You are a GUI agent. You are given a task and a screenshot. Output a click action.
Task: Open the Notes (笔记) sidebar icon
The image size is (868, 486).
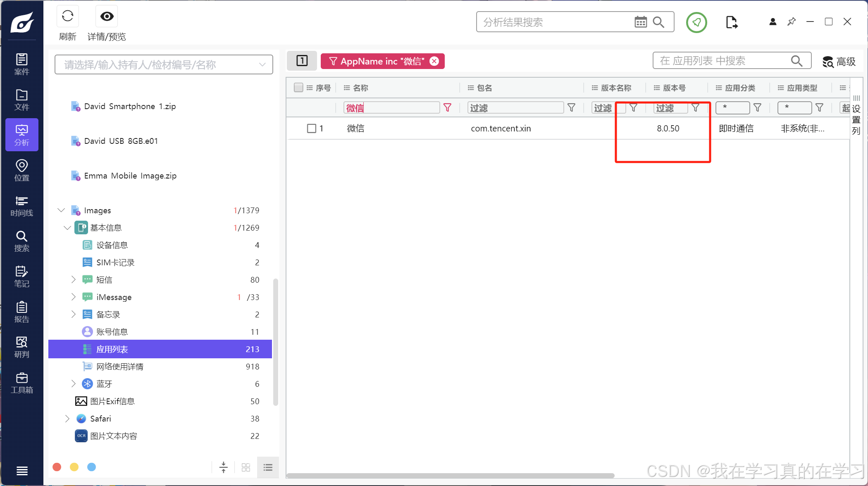click(21, 276)
